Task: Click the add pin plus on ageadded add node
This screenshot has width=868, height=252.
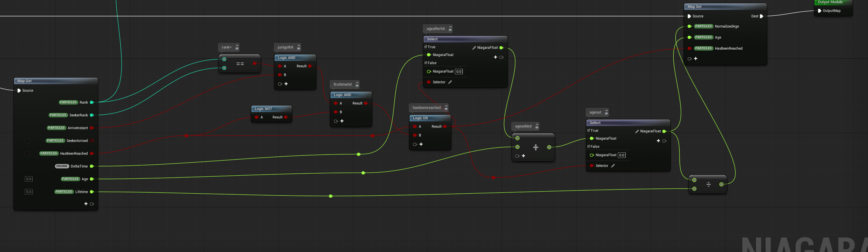Action: (523, 156)
